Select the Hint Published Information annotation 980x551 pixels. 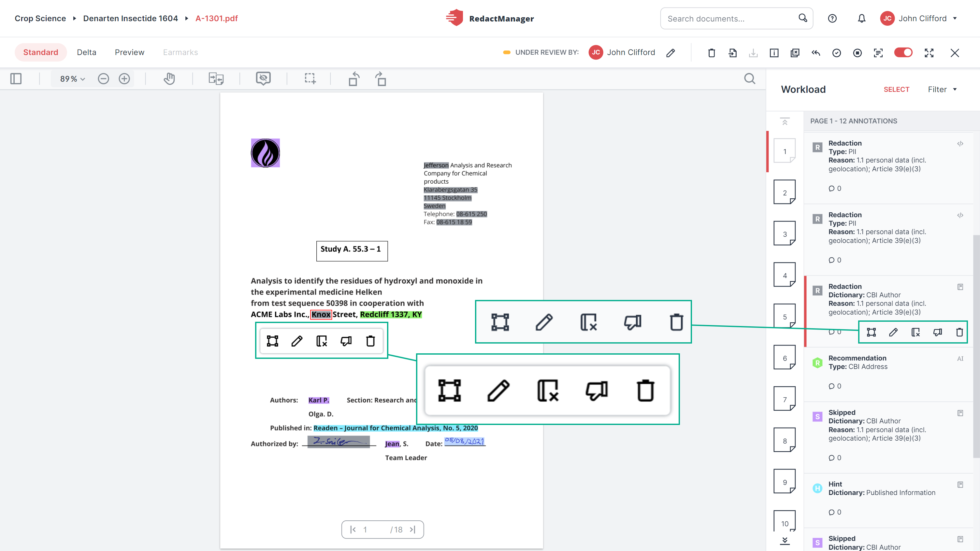pos(888,501)
